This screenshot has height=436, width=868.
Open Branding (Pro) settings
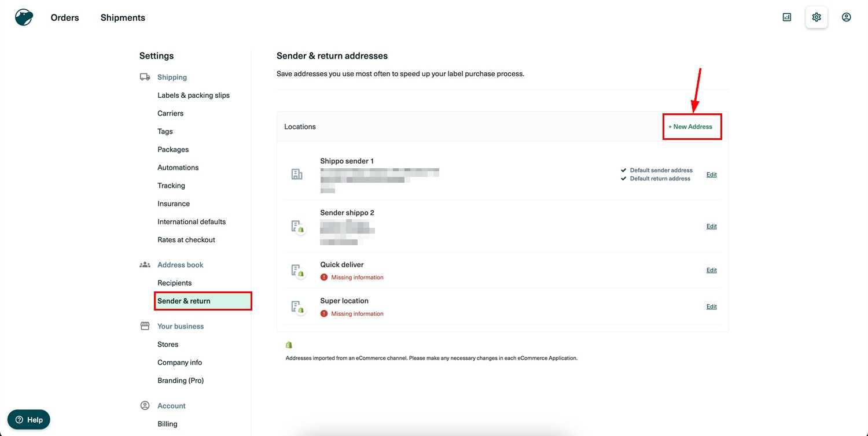[x=181, y=380]
